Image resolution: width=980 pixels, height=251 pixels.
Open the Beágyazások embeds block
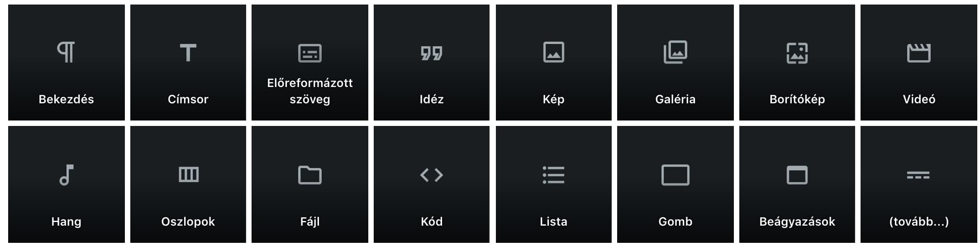click(797, 184)
